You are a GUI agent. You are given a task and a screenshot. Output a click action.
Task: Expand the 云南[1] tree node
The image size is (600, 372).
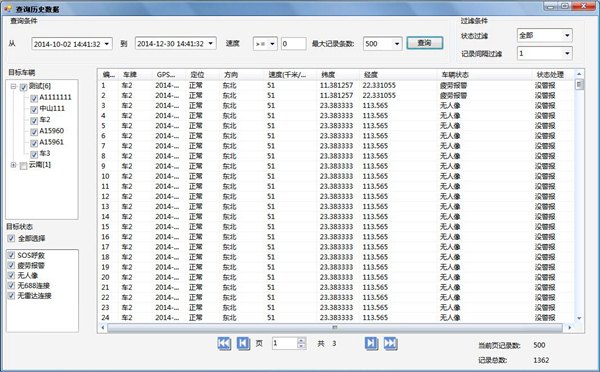[x=14, y=165]
